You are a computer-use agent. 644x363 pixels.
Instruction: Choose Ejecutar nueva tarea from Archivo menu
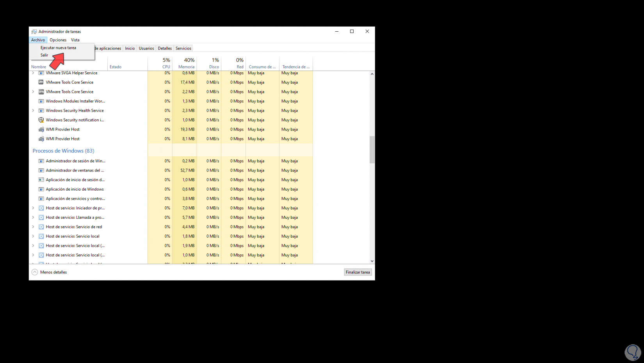62,48
